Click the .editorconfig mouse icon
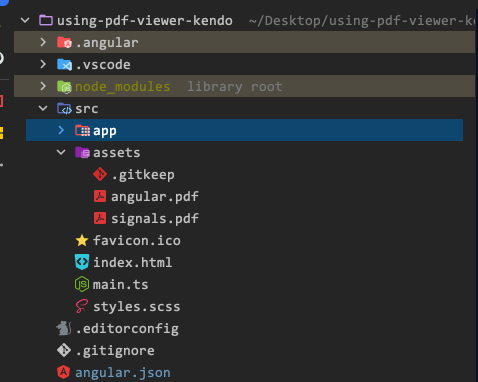Image resolution: width=478 pixels, height=382 pixels. coord(64,328)
